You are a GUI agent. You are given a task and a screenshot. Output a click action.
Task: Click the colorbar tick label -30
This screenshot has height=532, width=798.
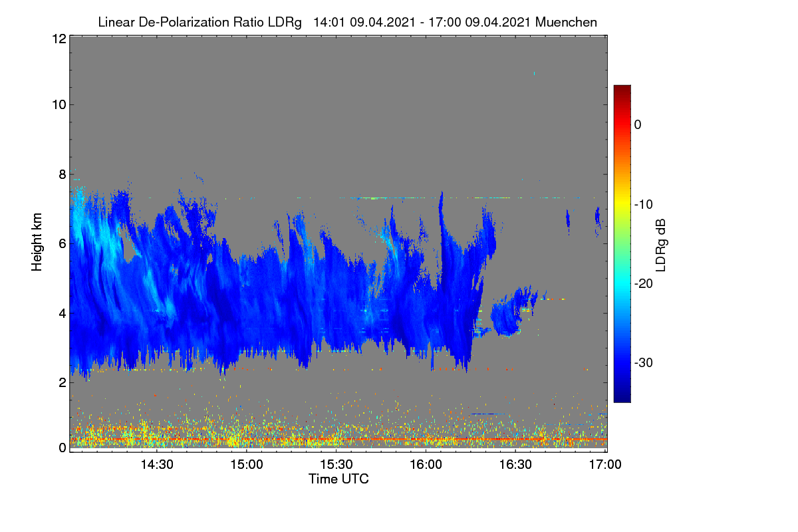[x=642, y=363]
